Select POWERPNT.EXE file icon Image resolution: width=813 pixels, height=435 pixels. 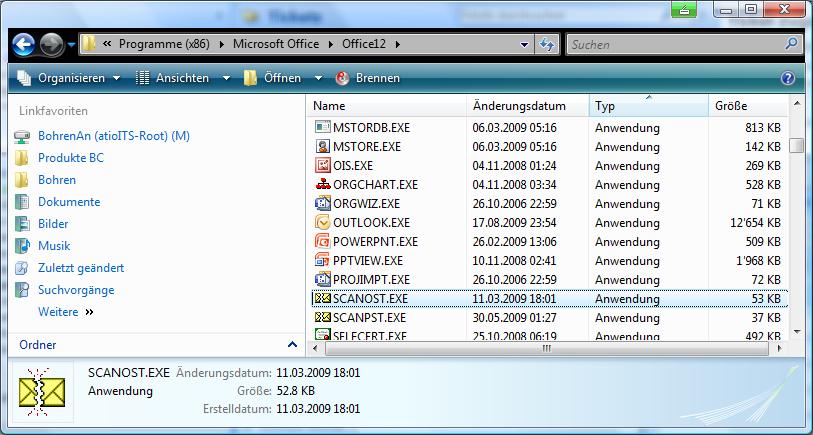coord(323,241)
